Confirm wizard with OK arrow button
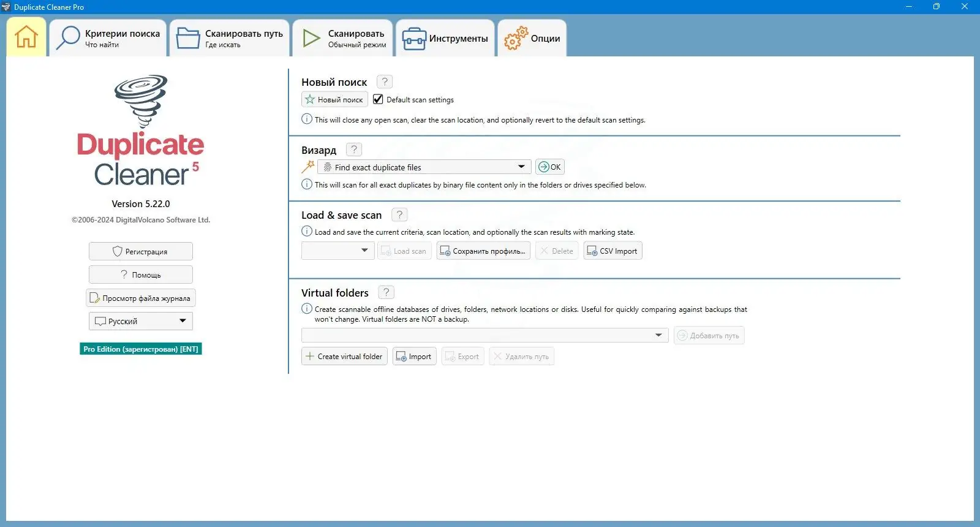Screen dimensions: 980x527 (x=549, y=167)
